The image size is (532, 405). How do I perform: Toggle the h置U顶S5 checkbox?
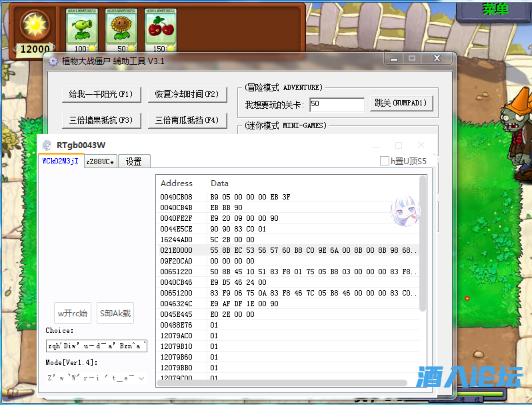pyautogui.click(x=385, y=161)
